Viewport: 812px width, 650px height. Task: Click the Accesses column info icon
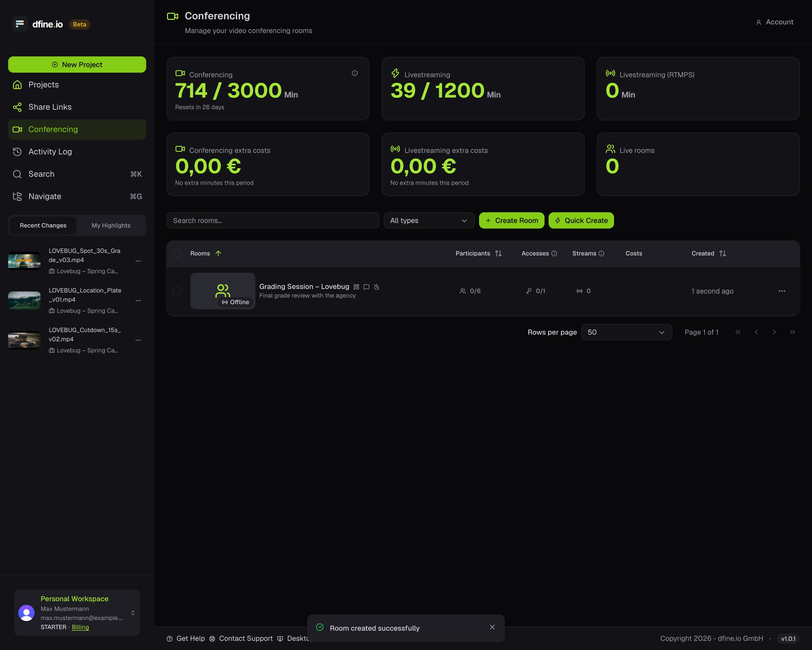pyautogui.click(x=554, y=254)
